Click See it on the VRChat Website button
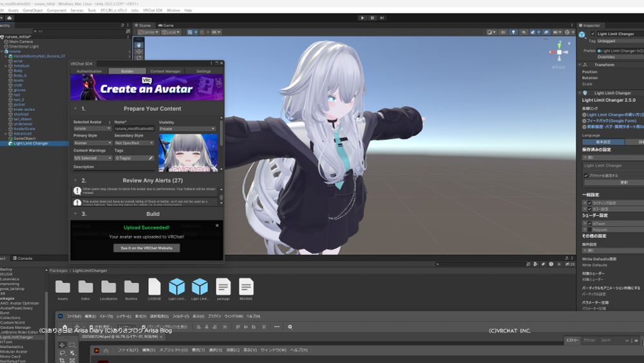This screenshot has width=644, height=363. [147, 248]
